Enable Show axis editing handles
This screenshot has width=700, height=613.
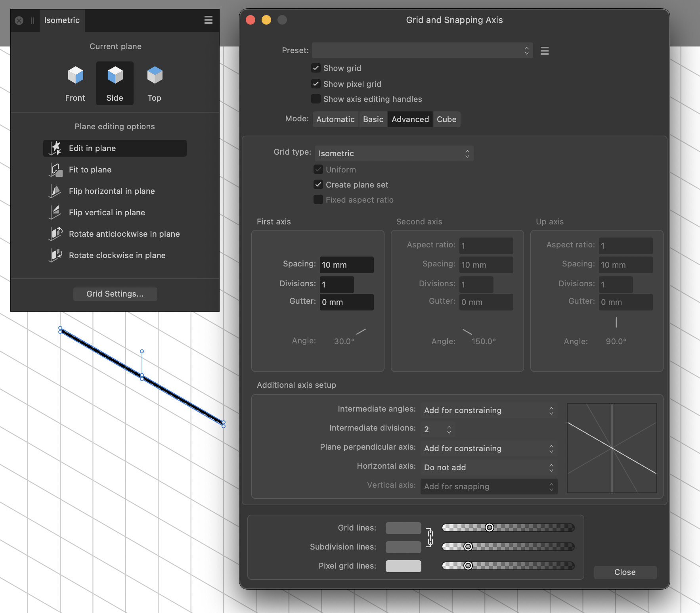click(x=316, y=99)
